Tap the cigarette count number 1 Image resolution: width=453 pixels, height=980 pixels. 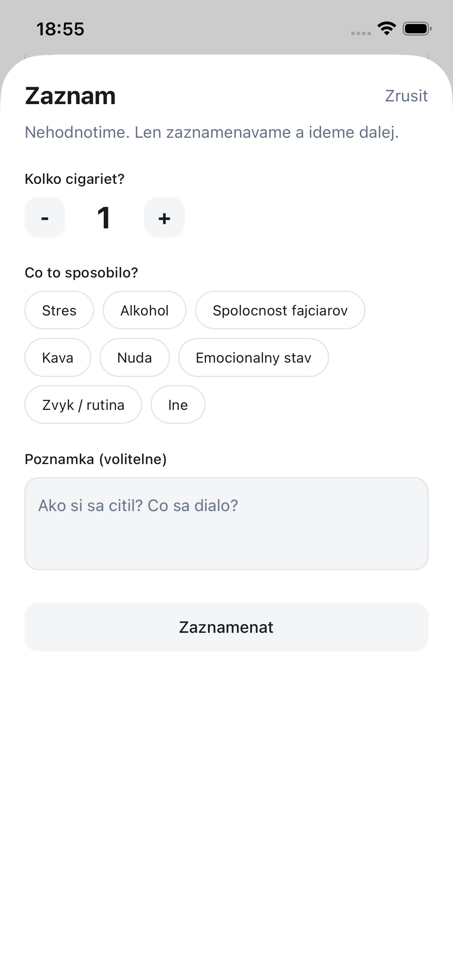104,218
